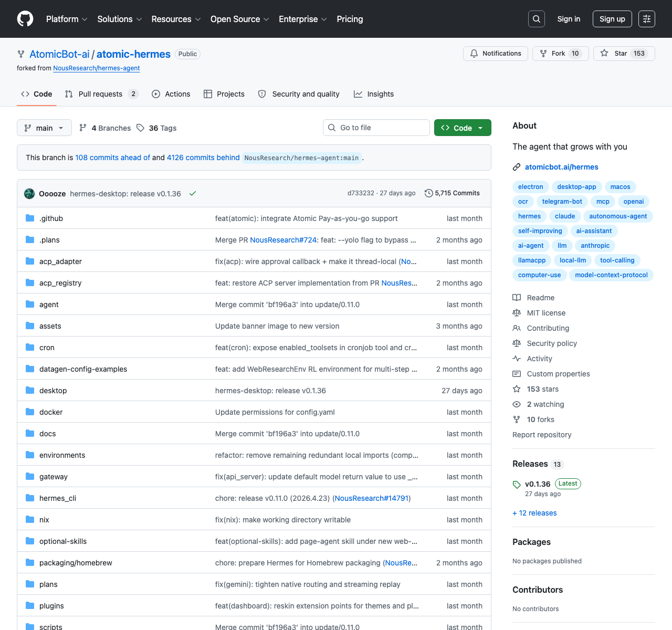This screenshot has height=630, width=672.
Task: Switch to the Insights tab
Action: (374, 94)
